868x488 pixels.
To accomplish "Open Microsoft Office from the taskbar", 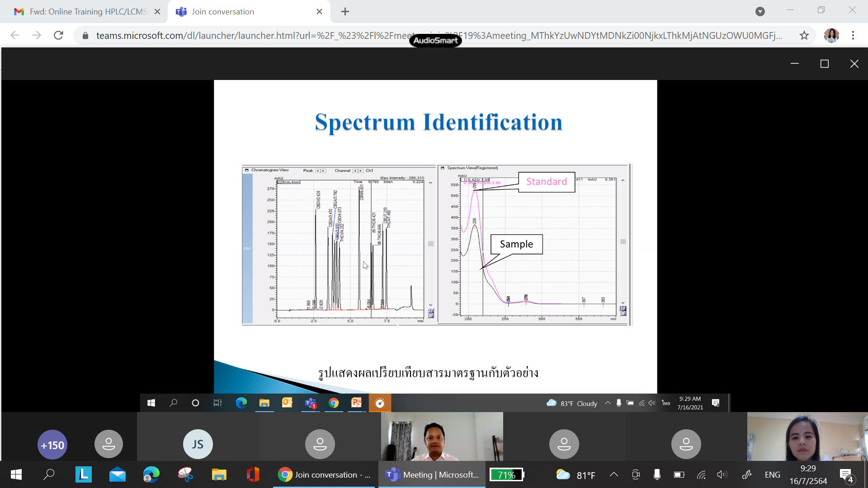I will (253, 474).
